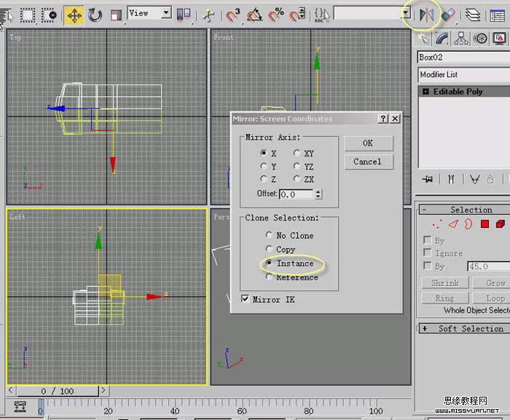This screenshot has width=510, height=420.
Task: Switch to the Modify command panel tab
Action: [x=442, y=39]
